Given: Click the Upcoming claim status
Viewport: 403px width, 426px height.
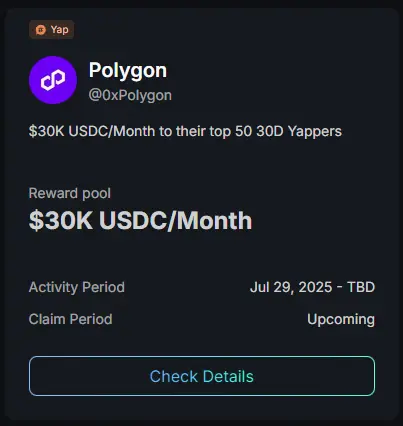Looking at the screenshot, I should pyautogui.click(x=341, y=319).
